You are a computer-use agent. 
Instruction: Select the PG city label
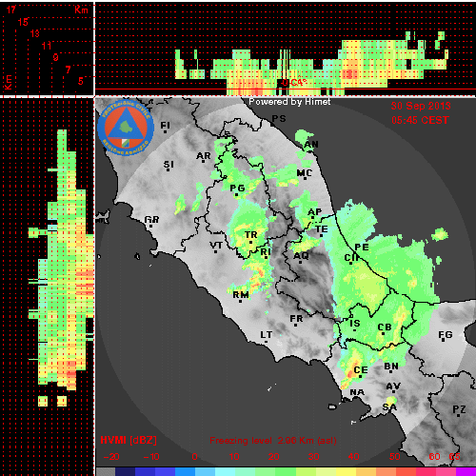pos(237,188)
